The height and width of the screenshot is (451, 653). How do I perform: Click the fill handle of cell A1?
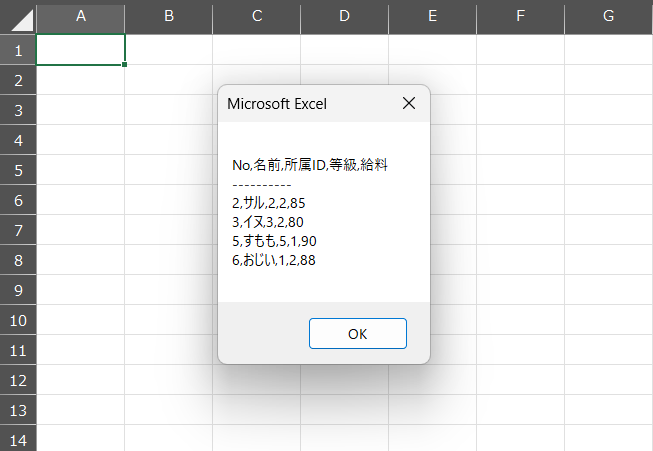(x=125, y=65)
